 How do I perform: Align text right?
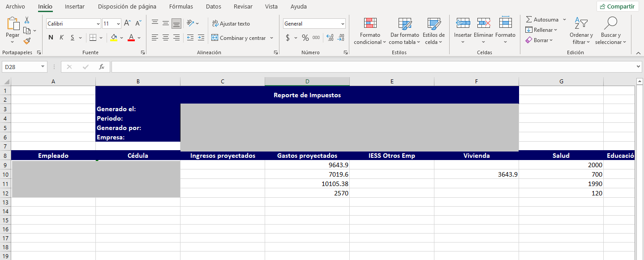pyautogui.click(x=176, y=38)
